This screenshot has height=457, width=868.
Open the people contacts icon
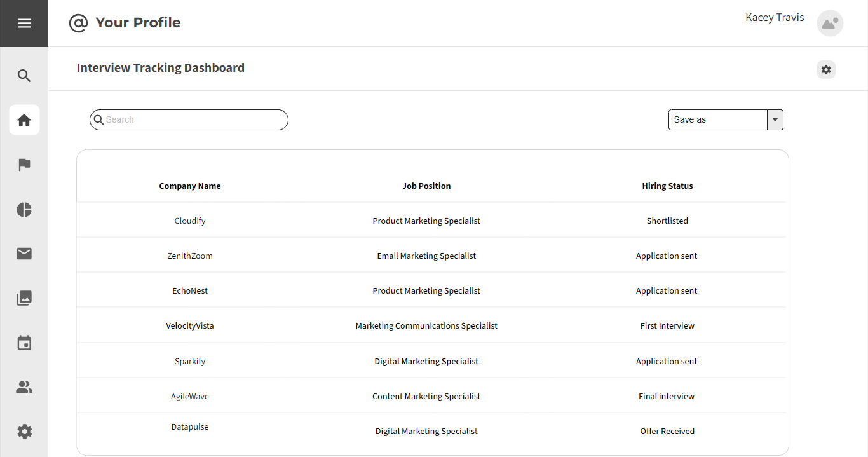pos(24,387)
